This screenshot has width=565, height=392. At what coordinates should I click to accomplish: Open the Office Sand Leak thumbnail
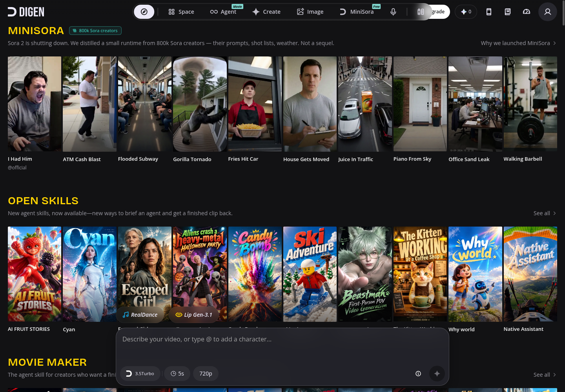click(x=475, y=104)
